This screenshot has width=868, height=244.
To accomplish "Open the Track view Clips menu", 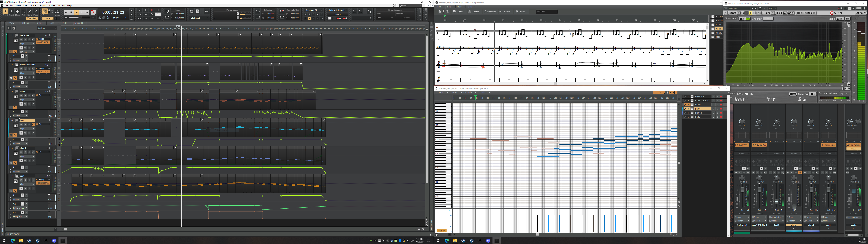I will 53,23.
